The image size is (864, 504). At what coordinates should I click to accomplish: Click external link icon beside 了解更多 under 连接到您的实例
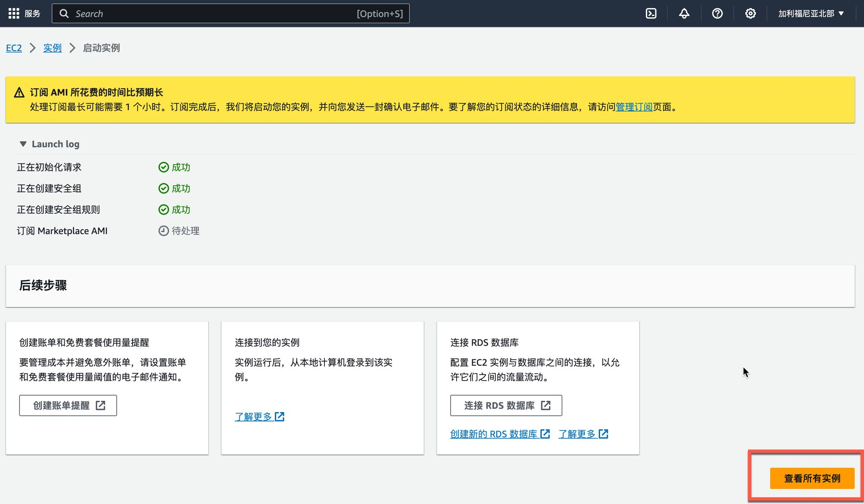pos(280,417)
